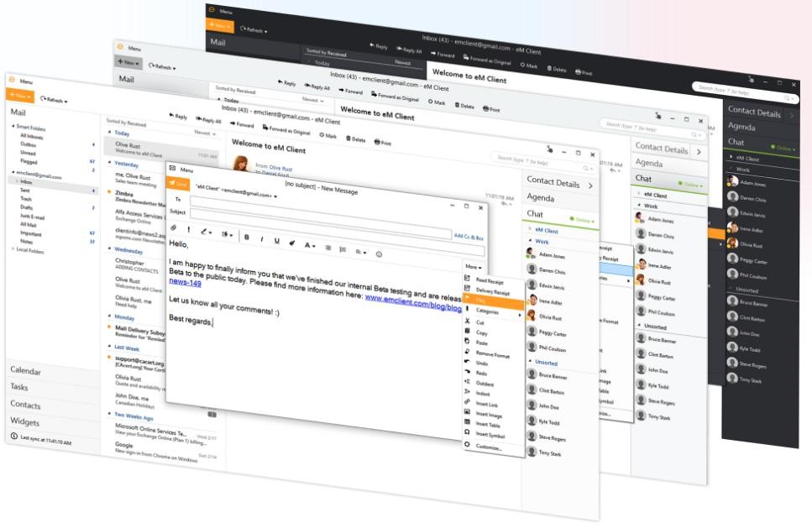Open the Contacts section in left sidebar
The image size is (812, 528).
(x=25, y=405)
